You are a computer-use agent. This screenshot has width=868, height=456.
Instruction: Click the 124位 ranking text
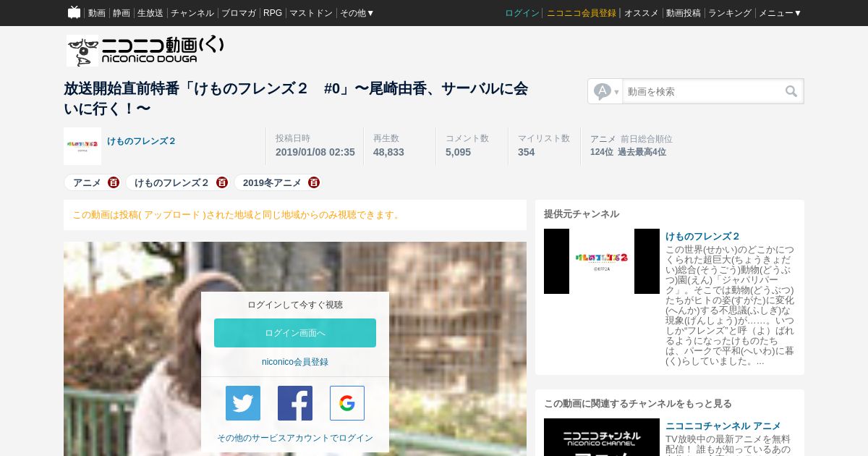click(x=602, y=152)
